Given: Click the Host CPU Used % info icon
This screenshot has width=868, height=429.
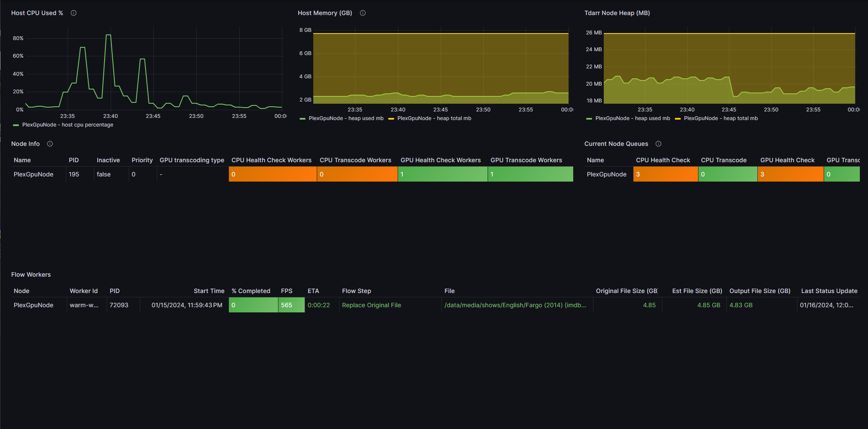Looking at the screenshot, I should [74, 13].
